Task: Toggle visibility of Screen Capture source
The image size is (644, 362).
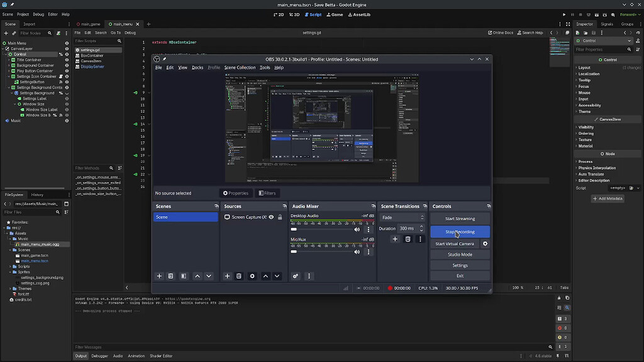Action: click(x=271, y=217)
